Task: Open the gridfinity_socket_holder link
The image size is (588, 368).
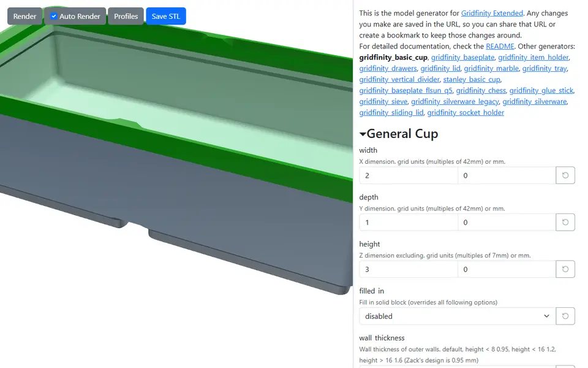Action: coord(466,113)
